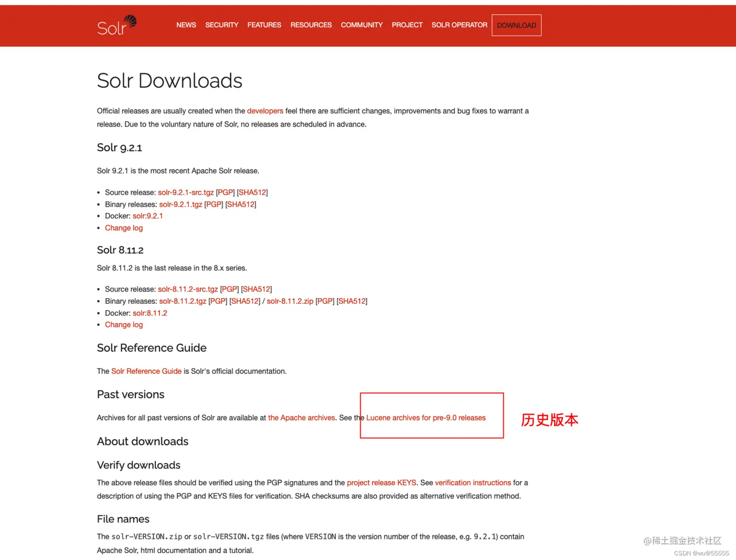Click the Solr 8.11.2 section heading

(120, 250)
